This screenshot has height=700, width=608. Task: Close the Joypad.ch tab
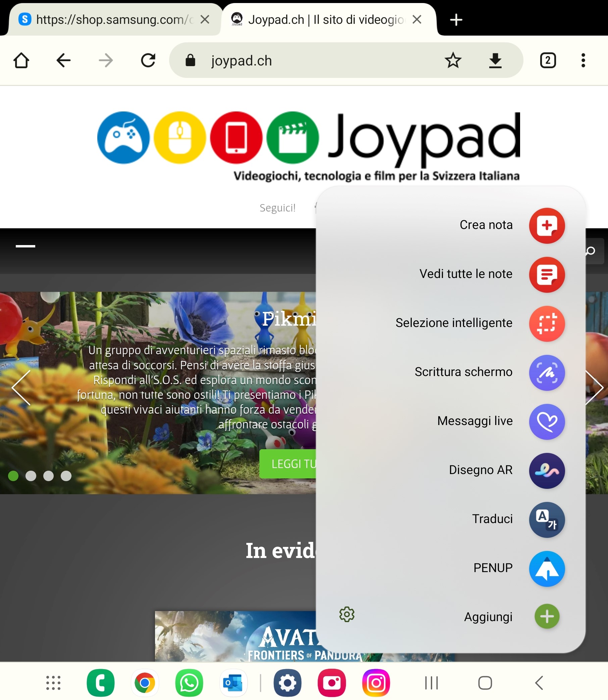pyautogui.click(x=417, y=20)
